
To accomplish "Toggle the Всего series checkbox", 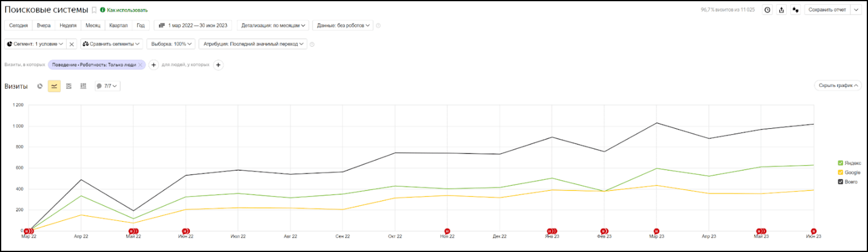I will [840, 182].
